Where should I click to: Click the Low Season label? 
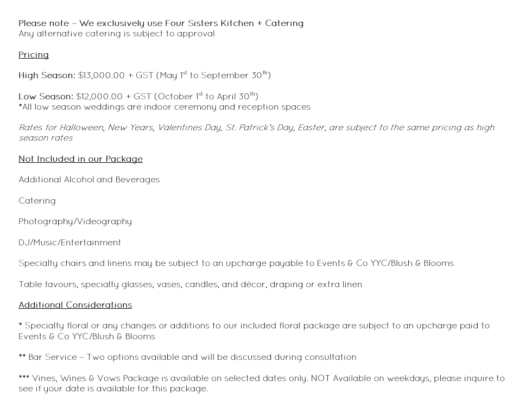pos(46,96)
